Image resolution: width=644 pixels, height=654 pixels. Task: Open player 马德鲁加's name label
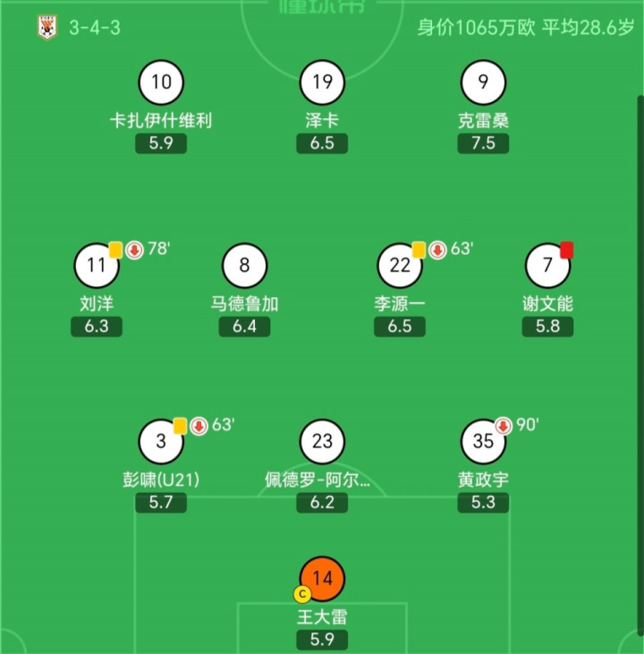[244, 303]
